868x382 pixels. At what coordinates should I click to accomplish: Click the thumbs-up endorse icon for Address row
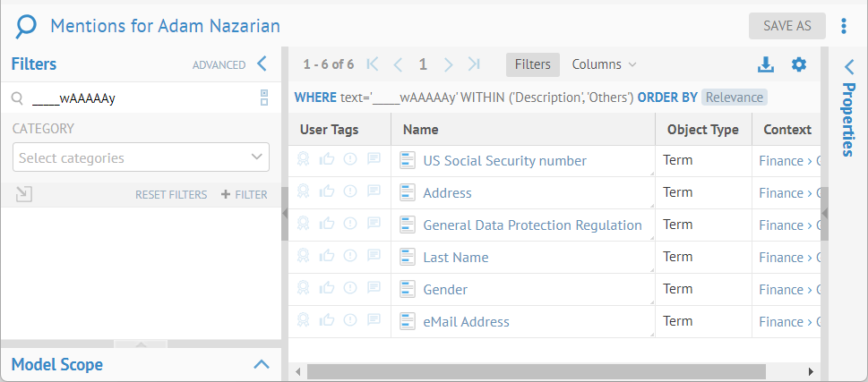pos(327,193)
